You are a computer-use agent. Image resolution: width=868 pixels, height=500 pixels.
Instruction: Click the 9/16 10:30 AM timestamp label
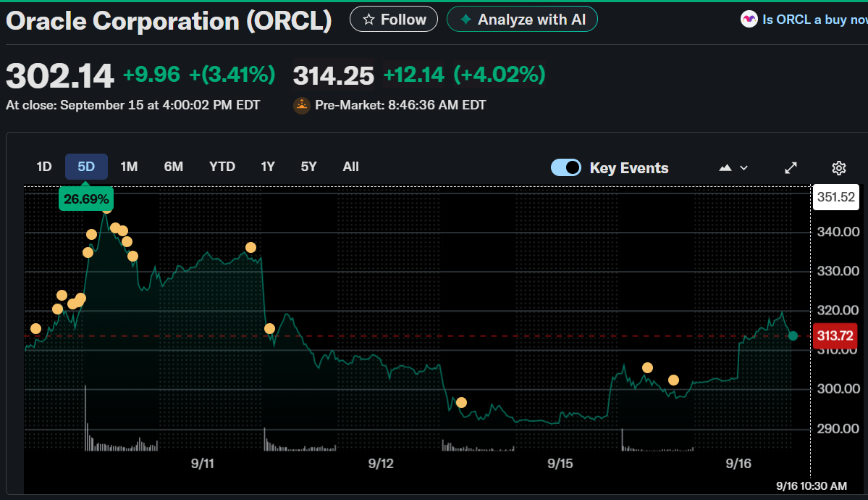[x=812, y=486]
